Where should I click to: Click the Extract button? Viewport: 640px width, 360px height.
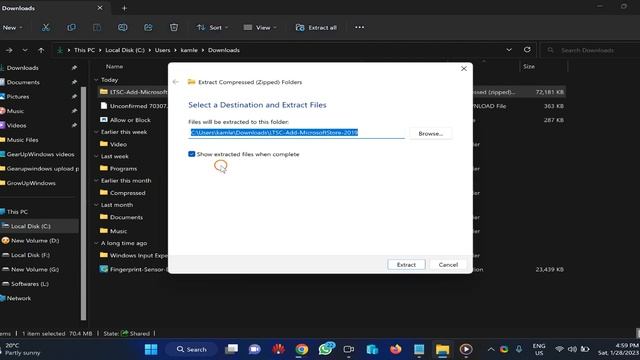click(x=406, y=264)
